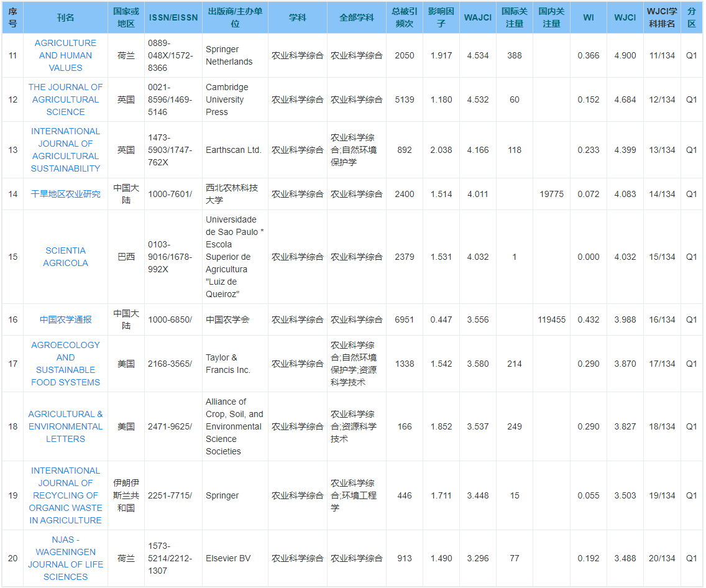The image size is (706, 588).
Task: Click the WAJCI column header
Action: point(478,17)
